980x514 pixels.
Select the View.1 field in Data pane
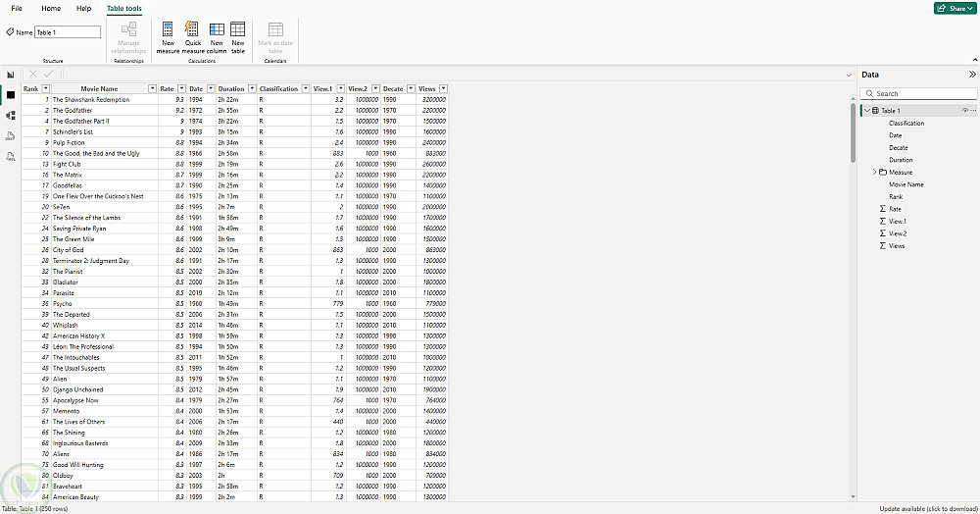(898, 222)
